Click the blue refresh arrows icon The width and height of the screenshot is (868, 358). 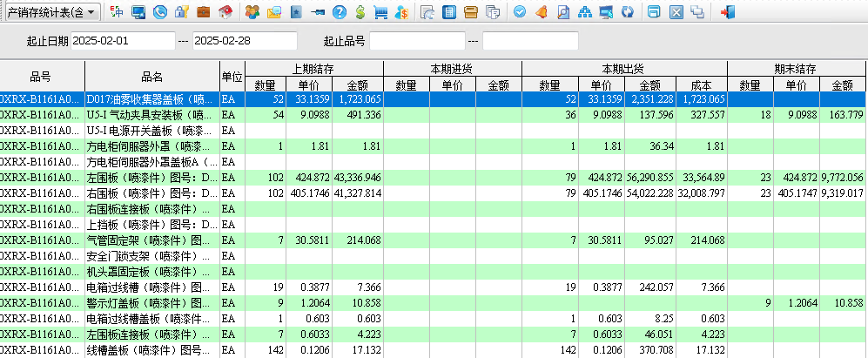pyautogui.click(x=625, y=12)
